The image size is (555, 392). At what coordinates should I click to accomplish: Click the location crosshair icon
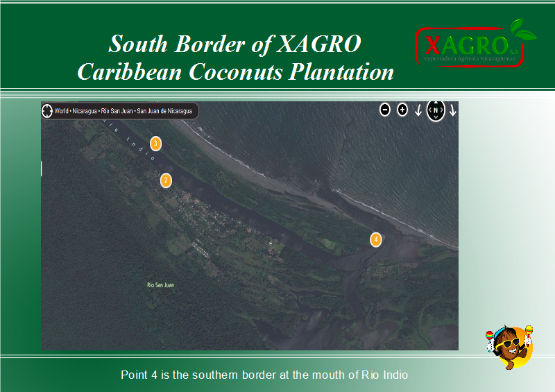tap(47, 111)
